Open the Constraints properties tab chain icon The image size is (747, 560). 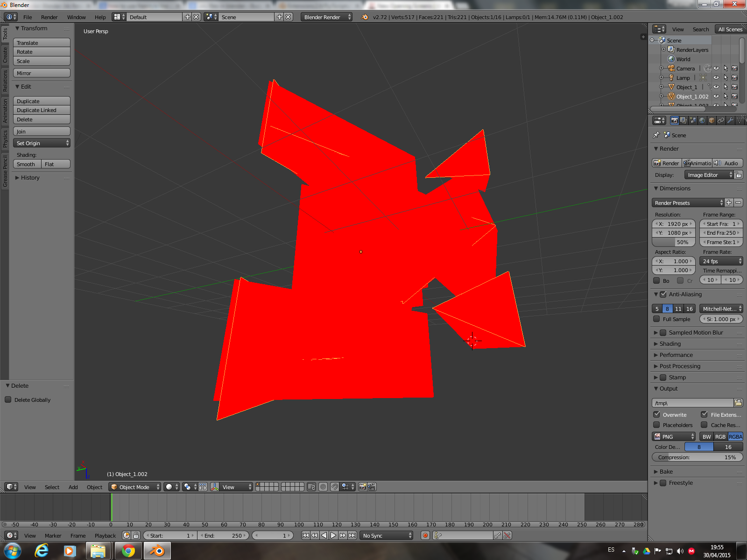click(x=721, y=120)
